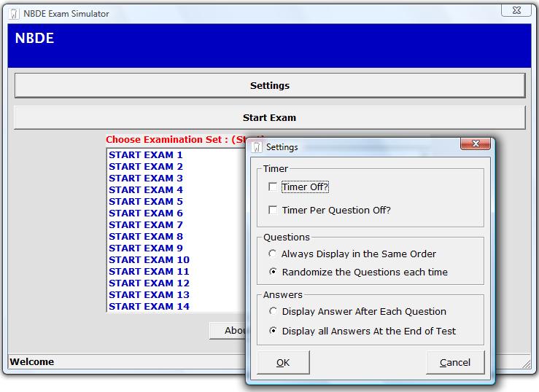Close the Settings dialog with red X
539x392 pixels.
click(x=476, y=144)
